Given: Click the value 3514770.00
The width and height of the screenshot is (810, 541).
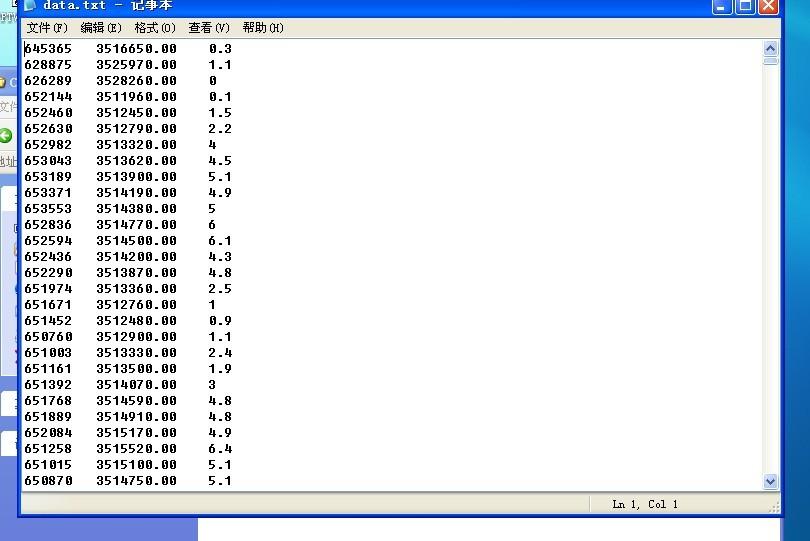Looking at the screenshot, I should click(x=136, y=225).
